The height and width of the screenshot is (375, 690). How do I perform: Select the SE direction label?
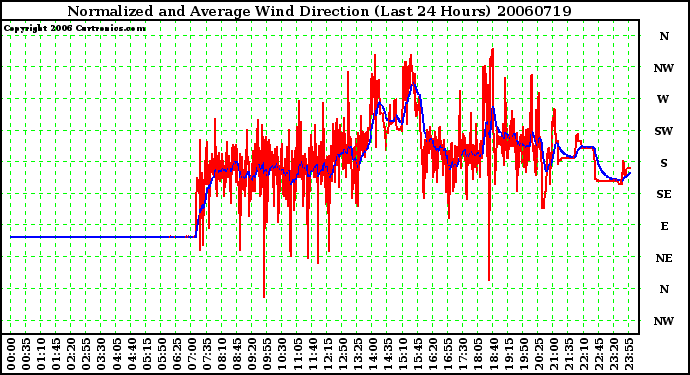664,194
